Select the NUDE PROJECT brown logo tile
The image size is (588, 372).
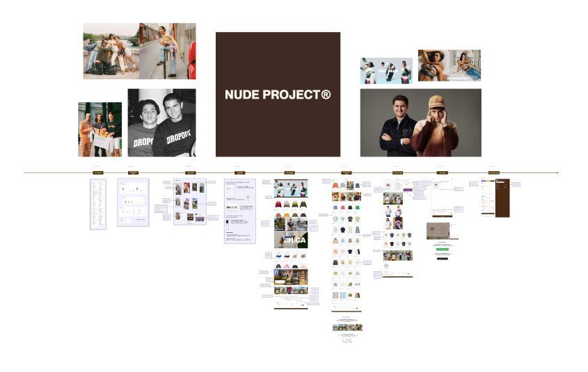click(x=278, y=94)
